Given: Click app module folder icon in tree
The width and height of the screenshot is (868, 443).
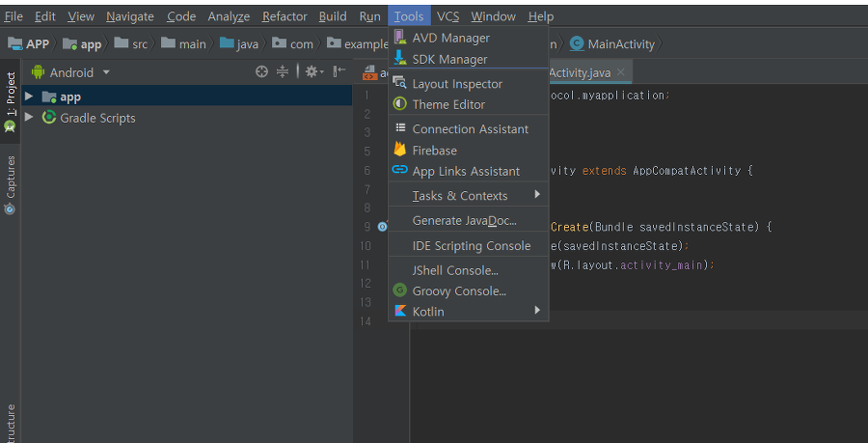Looking at the screenshot, I should pyautogui.click(x=49, y=97).
